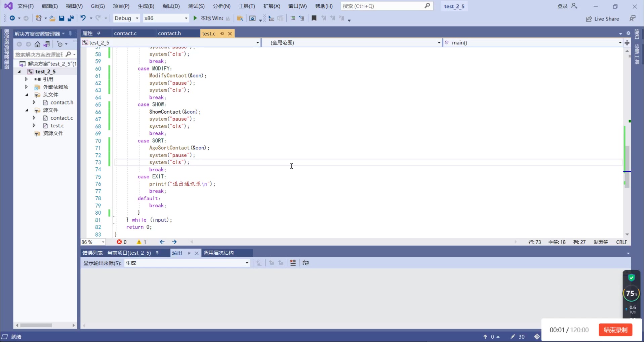
Task: Toggle pin on the test.c tab
Action: (x=222, y=34)
